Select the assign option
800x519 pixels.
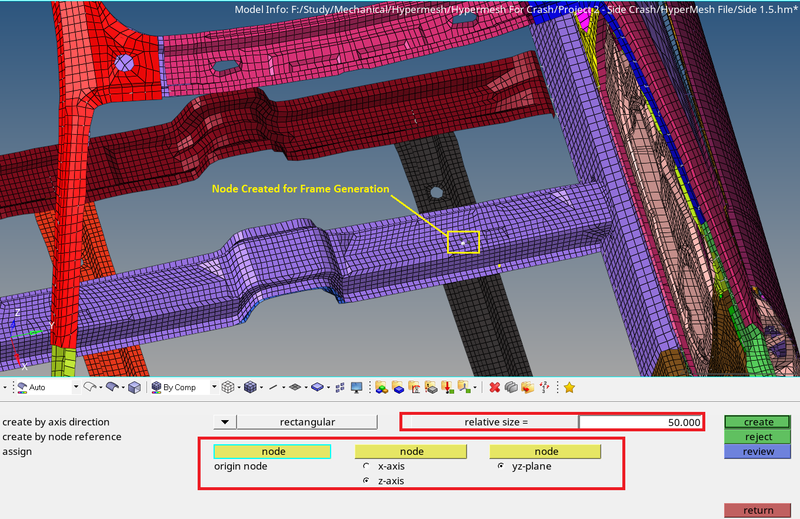point(17,451)
